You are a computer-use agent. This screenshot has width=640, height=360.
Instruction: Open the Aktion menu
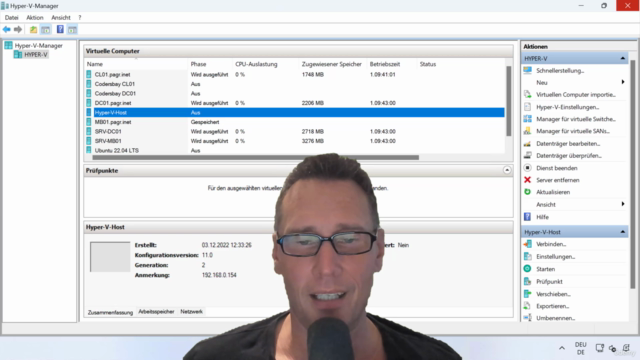click(35, 18)
